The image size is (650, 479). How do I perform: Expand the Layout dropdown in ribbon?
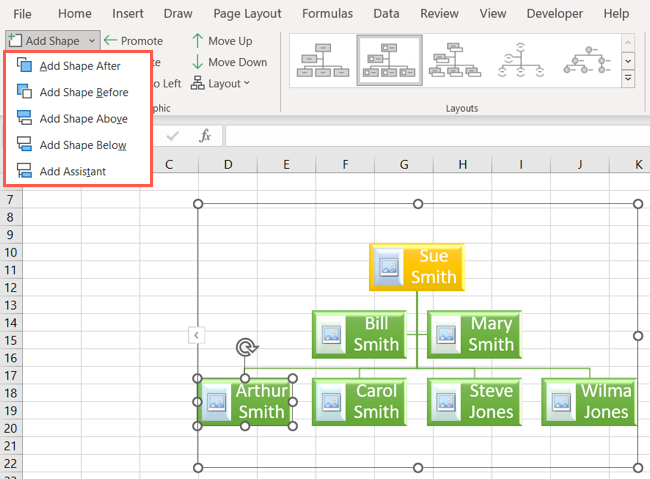coord(221,84)
